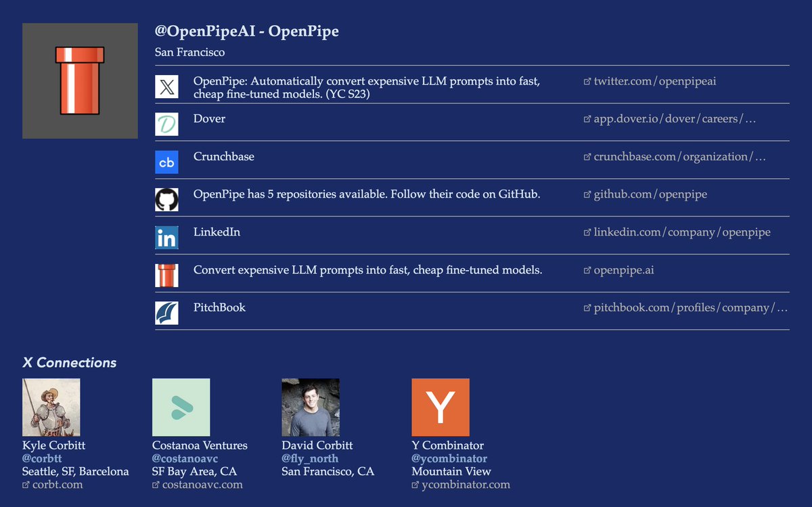
Task: Click the external-link icon beside linkedin.com/company/openpipe
Action: pyautogui.click(x=587, y=233)
